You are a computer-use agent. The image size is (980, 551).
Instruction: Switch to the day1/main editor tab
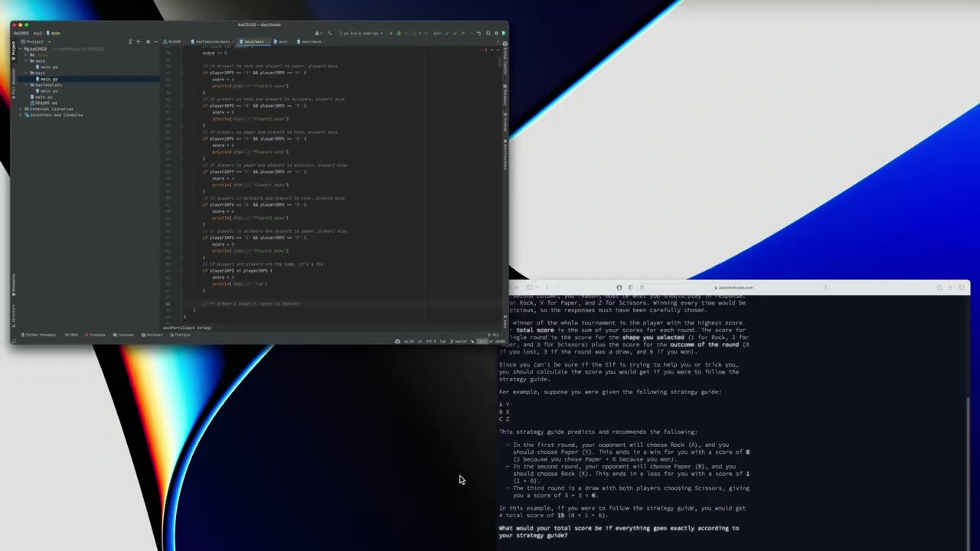309,42
